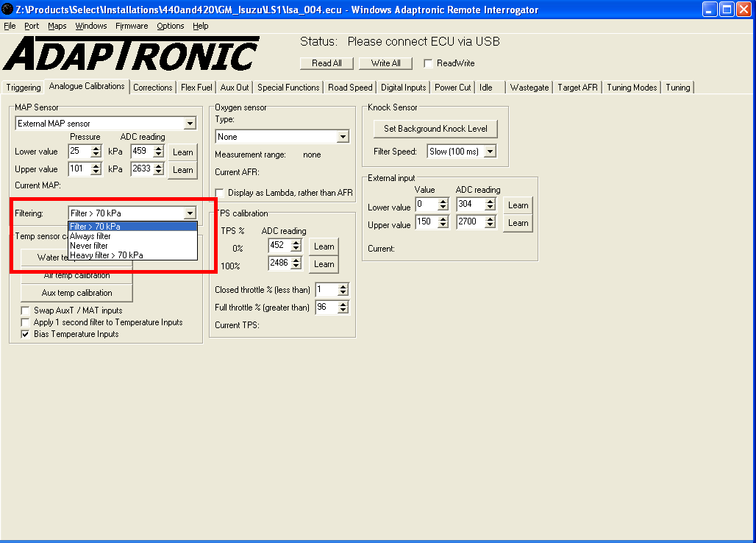Click the application icon in title bar
Image resolution: width=756 pixels, height=543 pixels.
[x=7, y=10]
